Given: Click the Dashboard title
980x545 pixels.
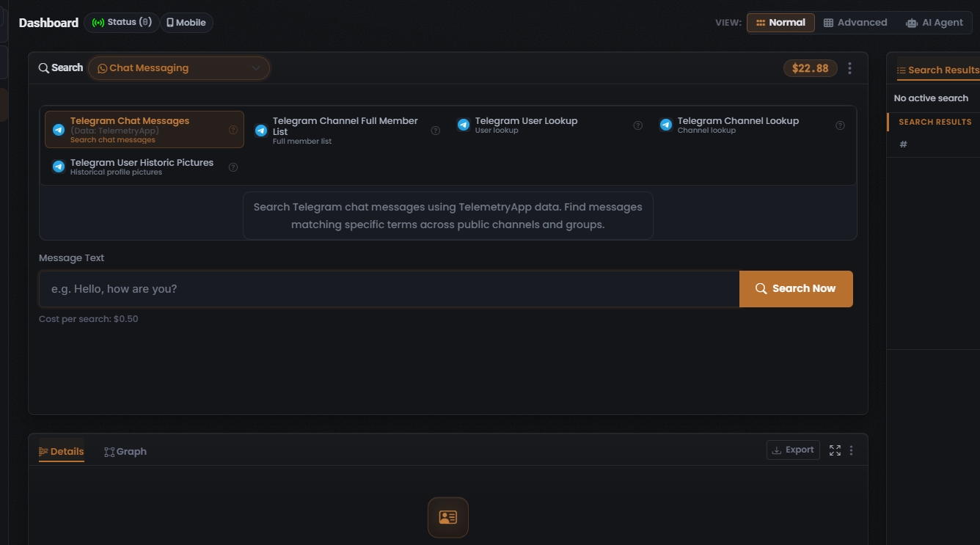Looking at the screenshot, I should (48, 23).
